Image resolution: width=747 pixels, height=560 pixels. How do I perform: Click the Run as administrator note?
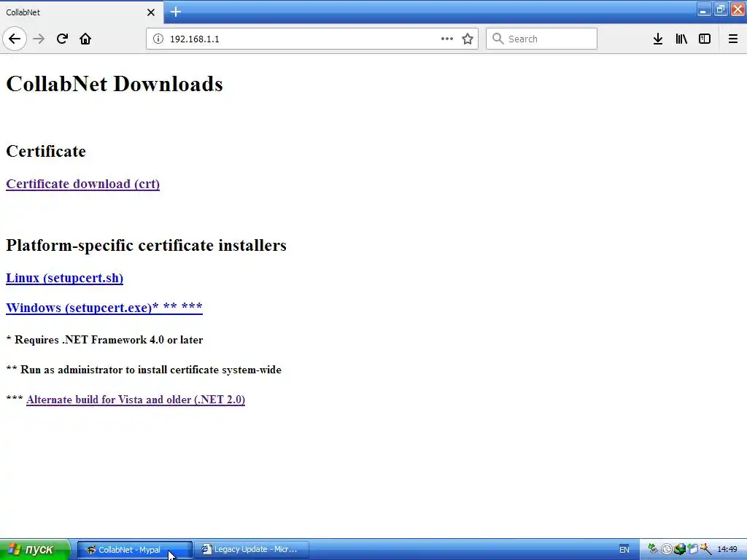(x=144, y=370)
